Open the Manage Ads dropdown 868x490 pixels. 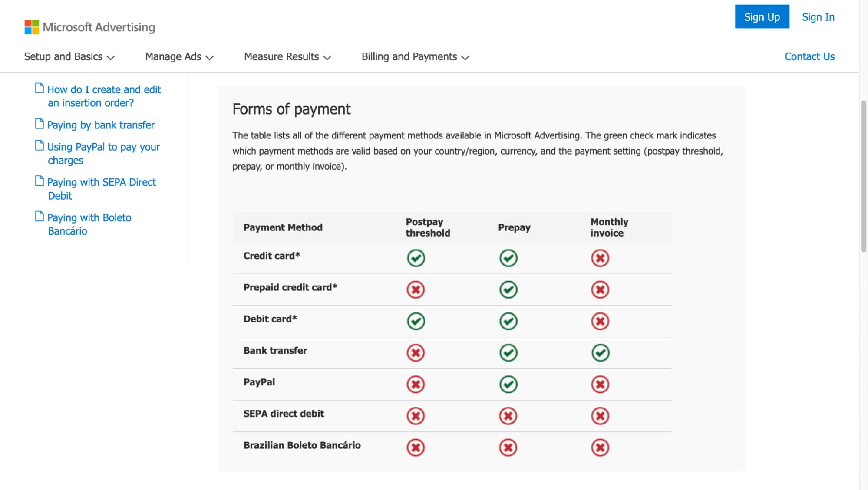point(179,57)
